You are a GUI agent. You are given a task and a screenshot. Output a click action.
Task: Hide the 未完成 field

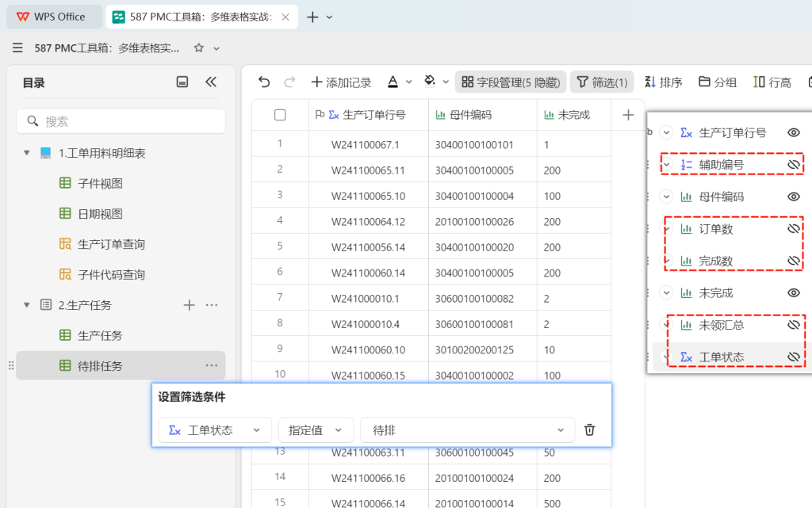pyautogui.click(x=794, y=293)
